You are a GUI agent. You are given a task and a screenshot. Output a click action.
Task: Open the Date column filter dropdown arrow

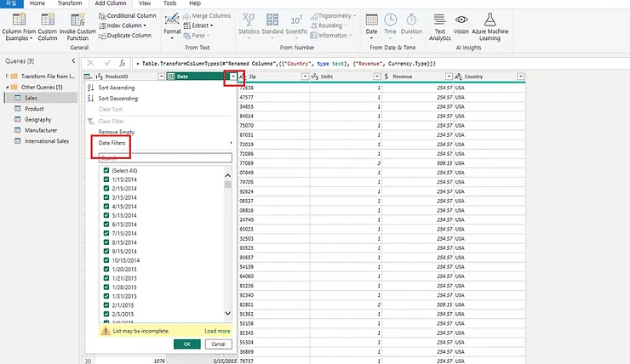click(232, 77)
